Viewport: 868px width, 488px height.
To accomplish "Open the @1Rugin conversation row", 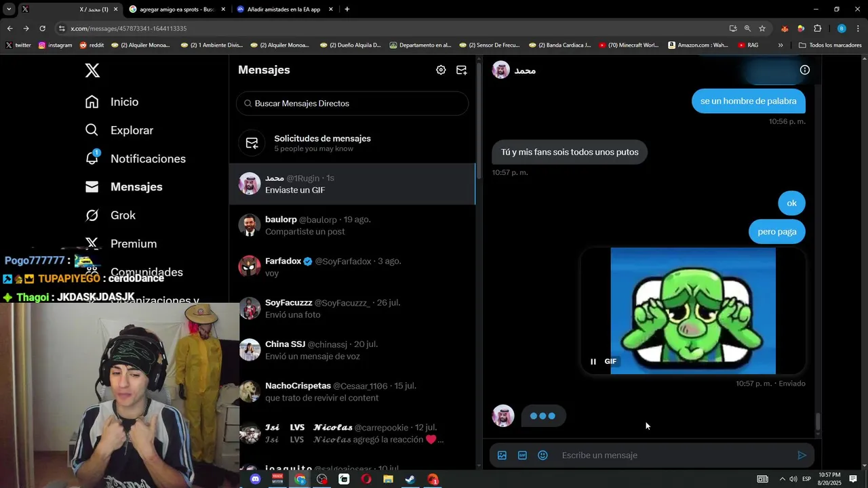I will 352,184.
